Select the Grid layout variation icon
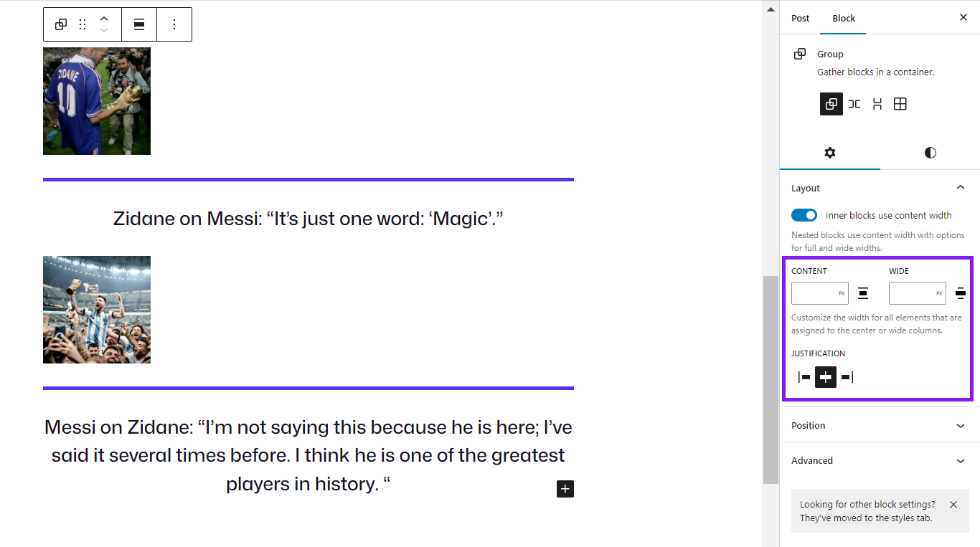 click(x=900, y=104)
